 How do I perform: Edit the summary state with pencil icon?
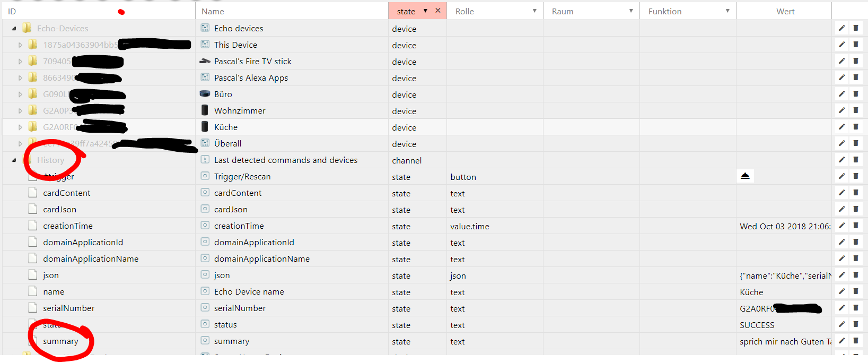click(x=841, y=341)
